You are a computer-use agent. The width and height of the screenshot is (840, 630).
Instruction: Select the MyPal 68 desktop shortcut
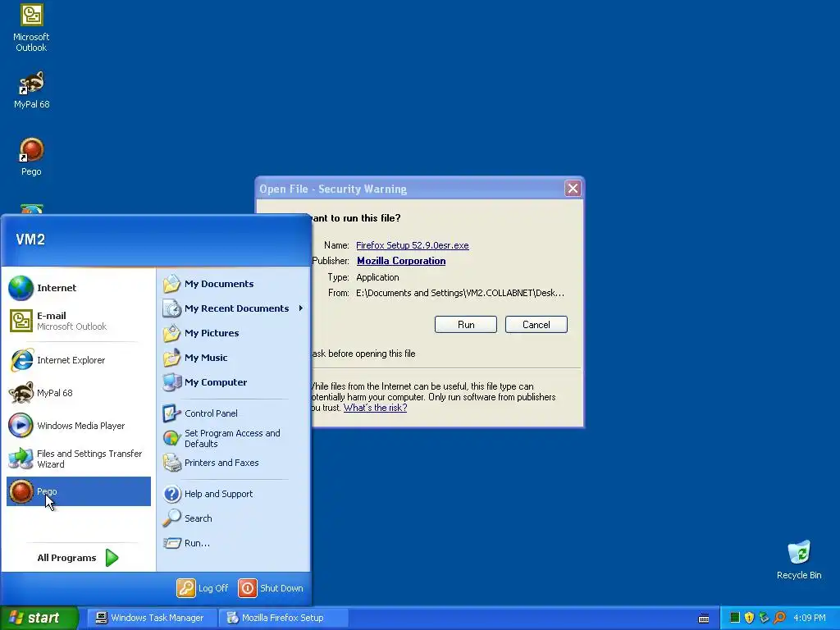point(31,89)
